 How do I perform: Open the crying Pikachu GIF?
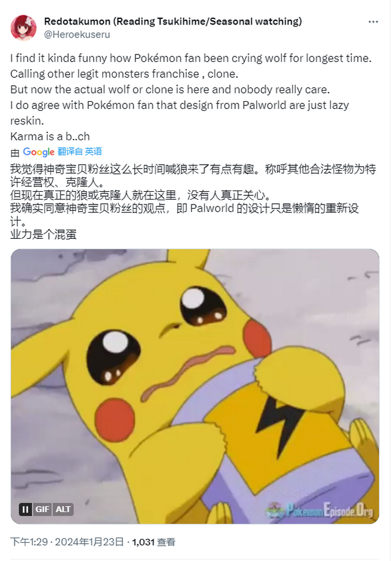(x=195, y=386)
